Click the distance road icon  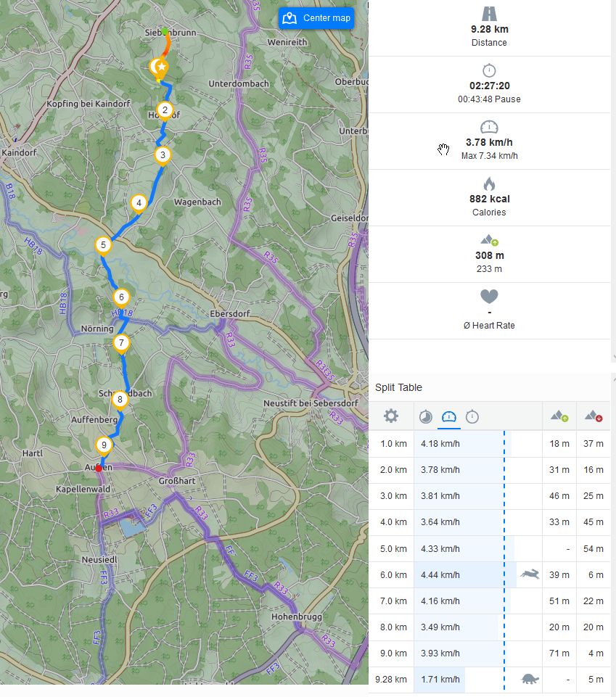click(489, 14)
